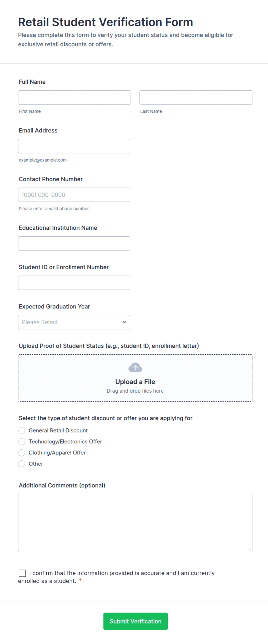
Task: Click the Student ID or Enrollment Number field
Action: coord(74,283)
